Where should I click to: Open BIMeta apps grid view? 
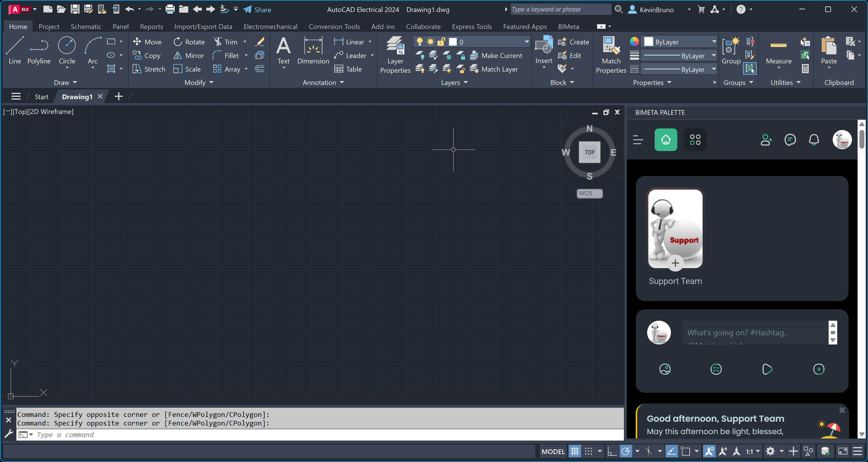pos(695,140)
